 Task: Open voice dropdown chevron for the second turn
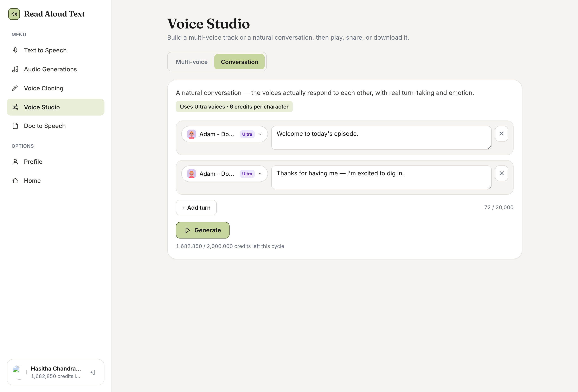(x=260, y=174)
